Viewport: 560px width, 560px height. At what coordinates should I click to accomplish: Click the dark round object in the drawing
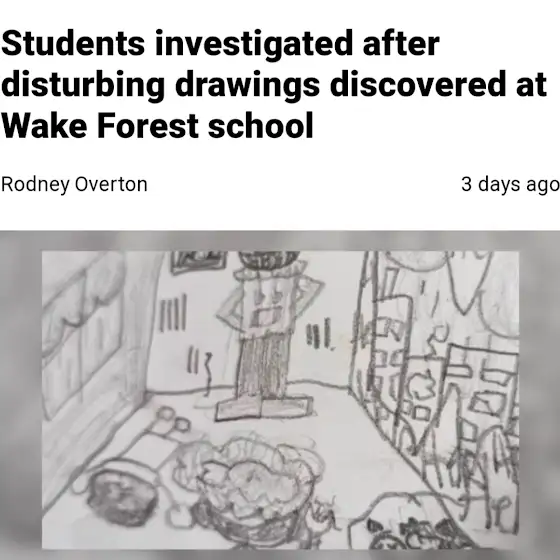pos(121,496)
